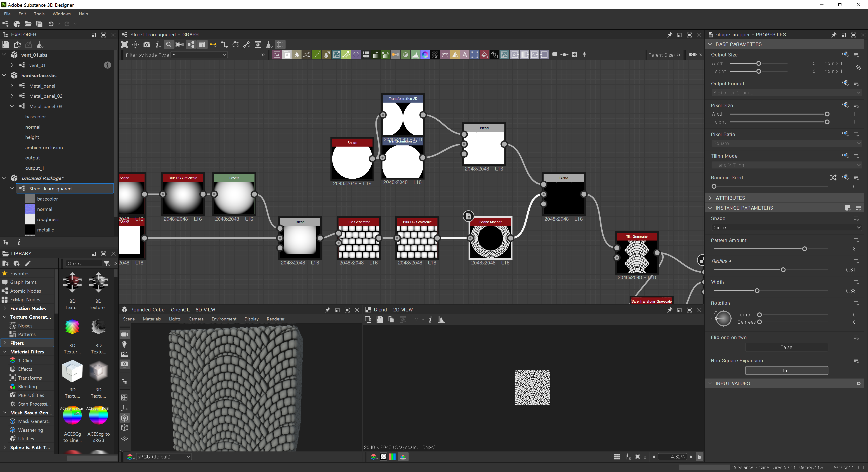The image size is (868, 472).
Task: Toggle Flip one on two False button
Action: [786, 347]
